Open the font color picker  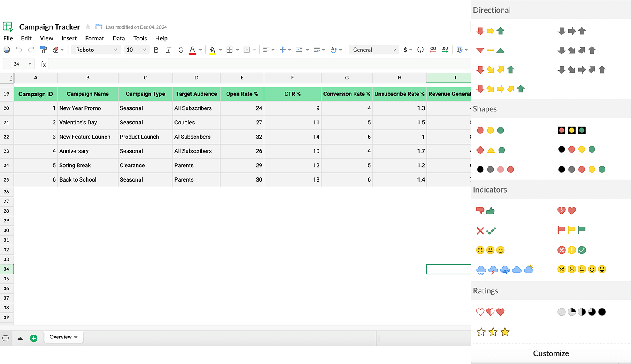pos(193,50)
